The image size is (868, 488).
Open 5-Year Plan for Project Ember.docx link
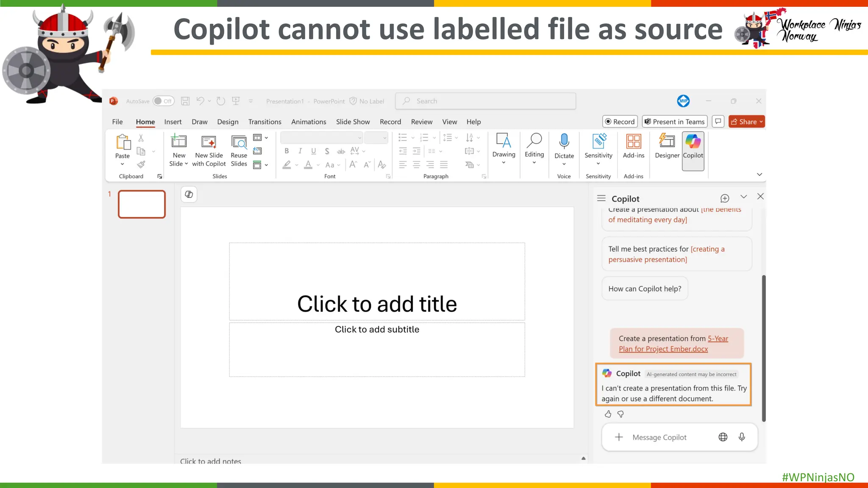(x=663, y=349)
